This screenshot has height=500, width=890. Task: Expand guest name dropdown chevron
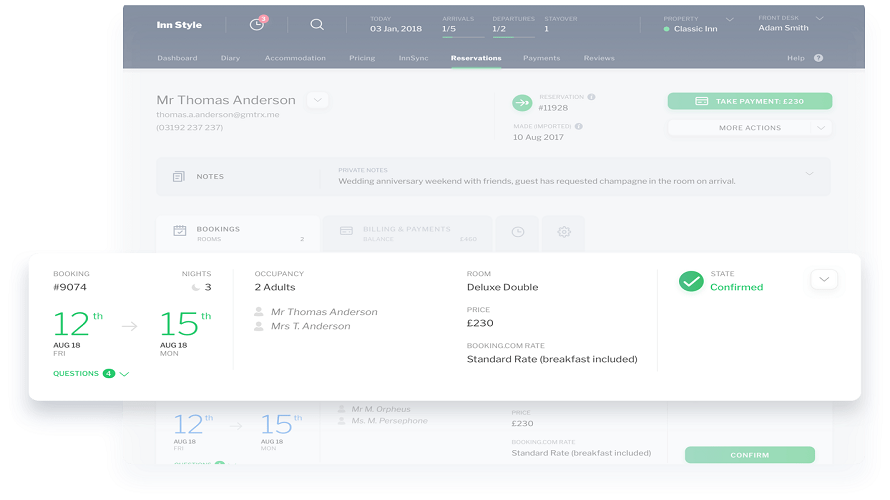[317, 100]
